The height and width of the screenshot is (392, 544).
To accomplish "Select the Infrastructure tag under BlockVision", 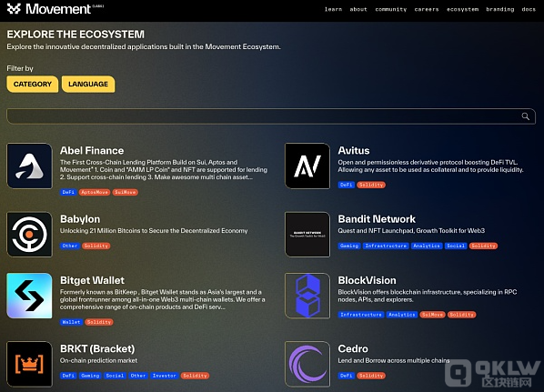I will coord(361,315).
